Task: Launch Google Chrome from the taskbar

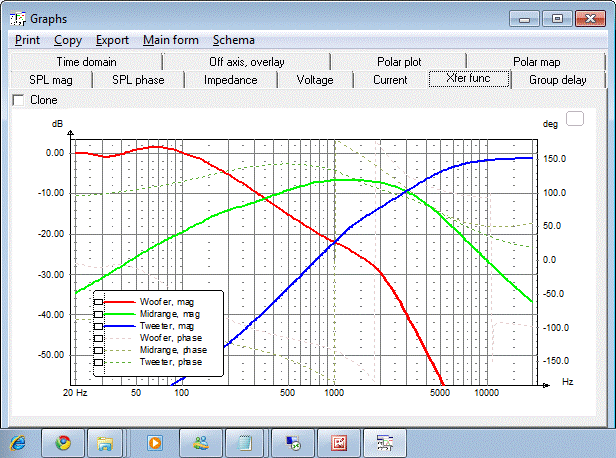Action: pyautogui.click(x=63, y=443)
